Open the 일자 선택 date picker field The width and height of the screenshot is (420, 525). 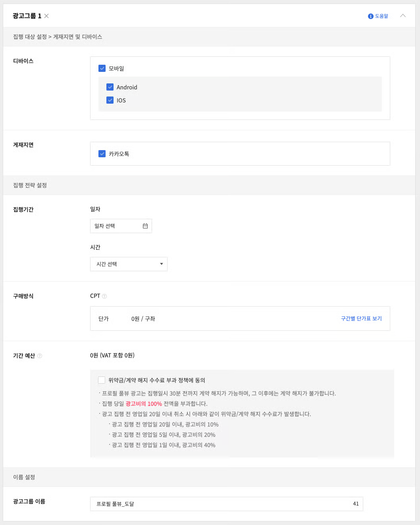pos(115,226)
